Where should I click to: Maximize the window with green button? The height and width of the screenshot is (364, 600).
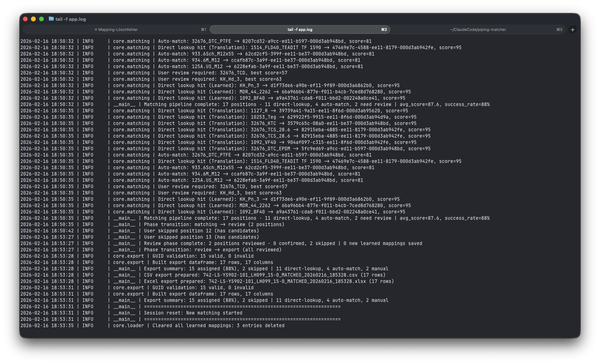(x=41, y=19)
